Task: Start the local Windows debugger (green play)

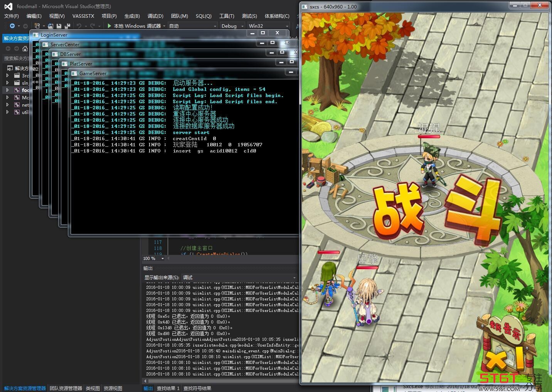Action: point(109,26)
